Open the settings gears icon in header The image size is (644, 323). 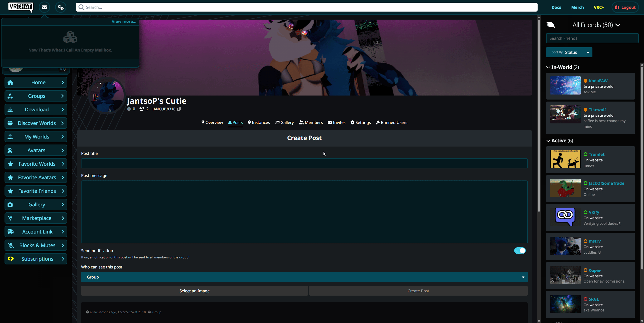click(x=61, y=7)
